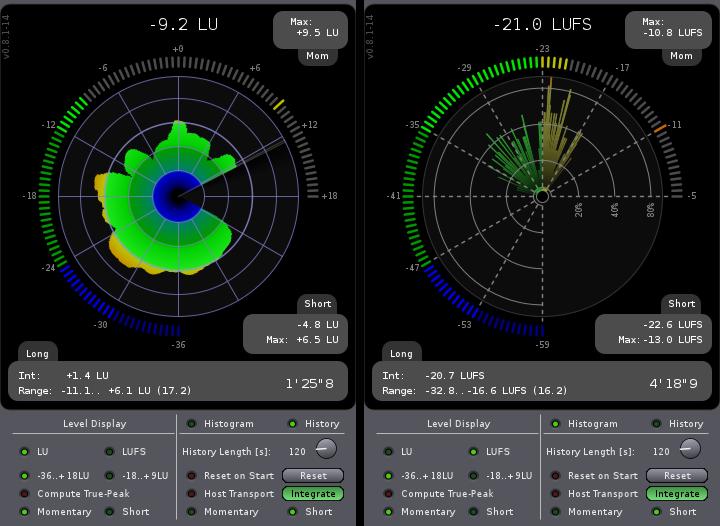Screen dimensions: 720x526
Task: Toggle Reset on Start in right meter
Action: (x=555, y=476)
